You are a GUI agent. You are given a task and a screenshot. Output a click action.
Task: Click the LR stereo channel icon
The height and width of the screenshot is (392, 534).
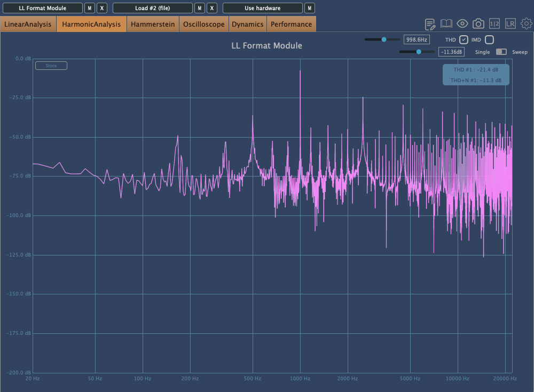[511, 24]
